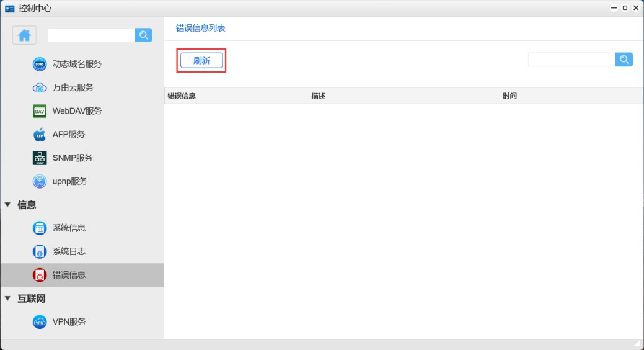Sort by the 时间 column header
The image size is (644, 350).
pyautogui.click(x=509, y=96)
